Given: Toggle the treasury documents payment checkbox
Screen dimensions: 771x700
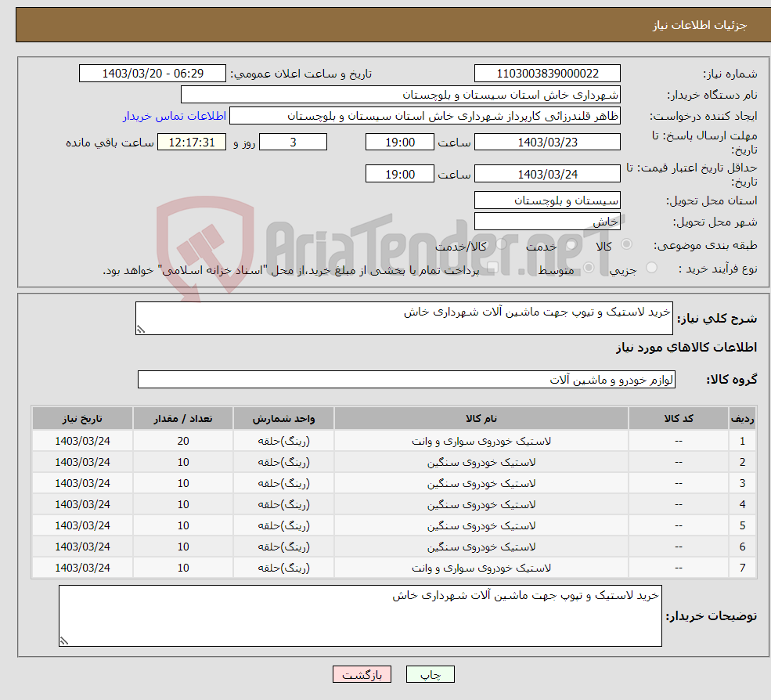Looking at the screenshot, I should (492, 268).
